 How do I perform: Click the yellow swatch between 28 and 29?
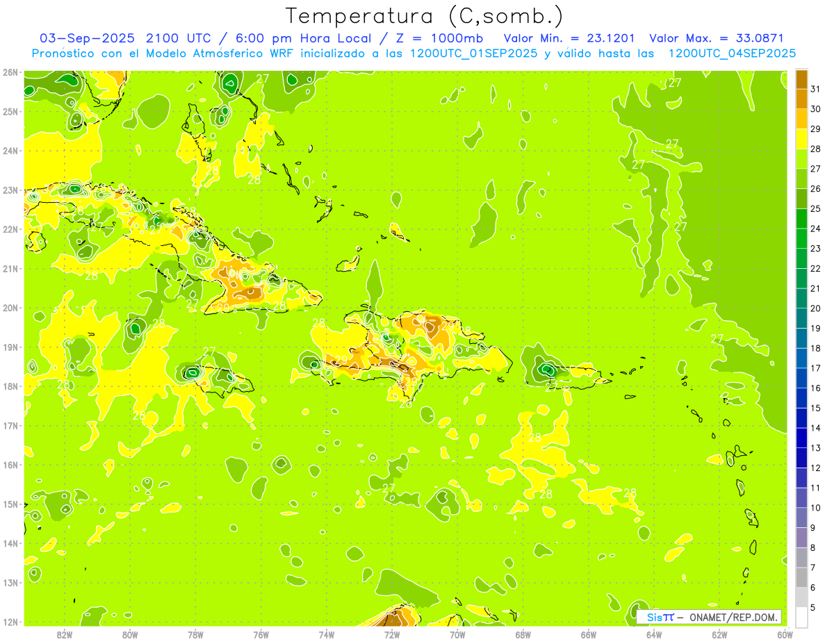point(801,138)
